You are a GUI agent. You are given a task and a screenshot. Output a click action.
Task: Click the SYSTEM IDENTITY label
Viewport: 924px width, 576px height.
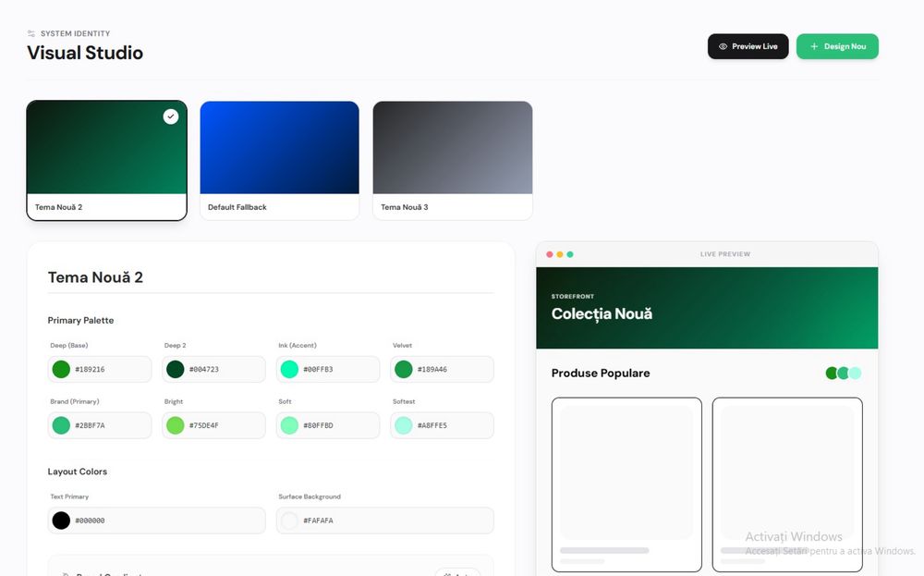76,33
